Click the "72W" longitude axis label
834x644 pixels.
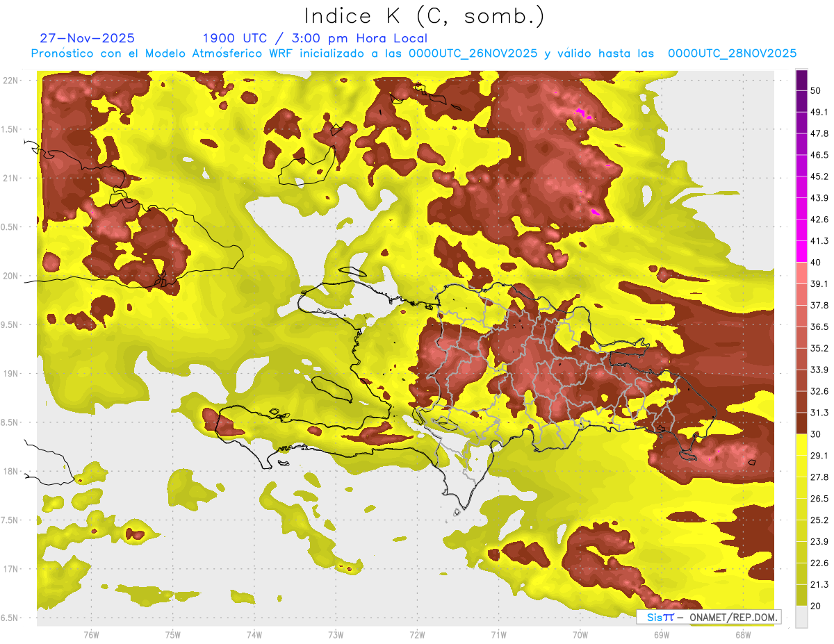coord(417,634)
